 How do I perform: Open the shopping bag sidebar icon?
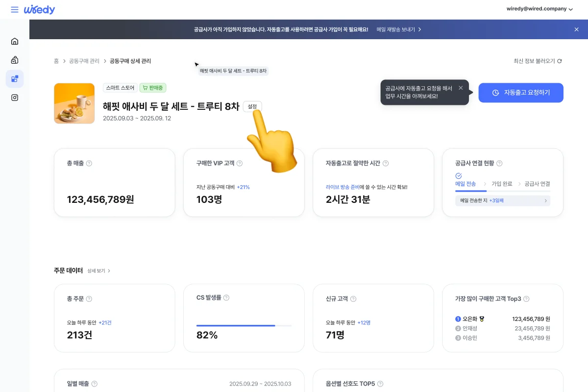(x=15, y=60)
